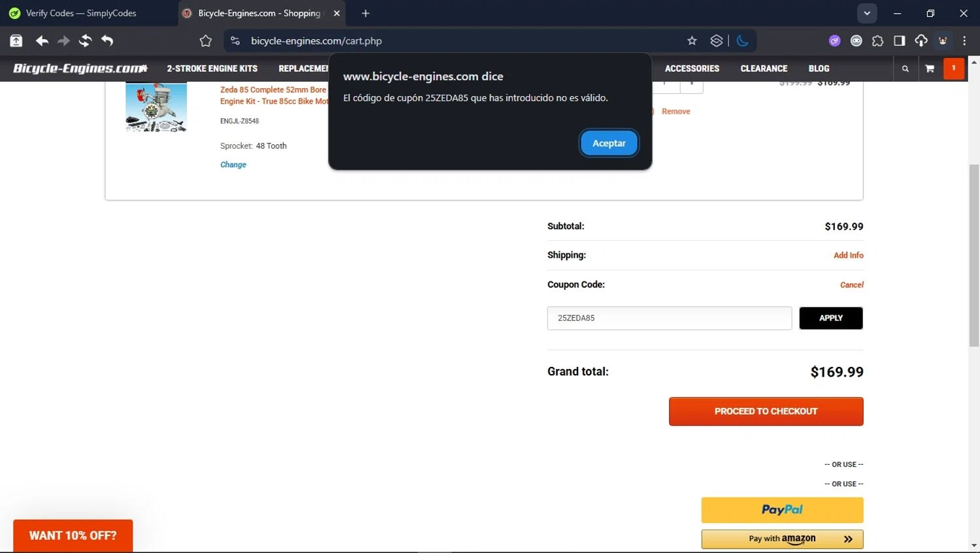Click the purple round extension icon
The width and height of the screenshot is (980, 553).
click(x=834, y=40)
